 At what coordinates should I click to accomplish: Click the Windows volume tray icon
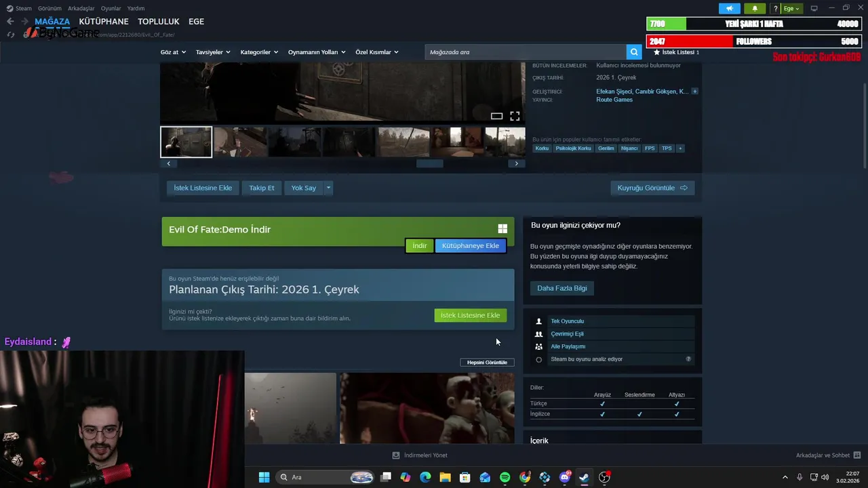click(x=825, y=477)
